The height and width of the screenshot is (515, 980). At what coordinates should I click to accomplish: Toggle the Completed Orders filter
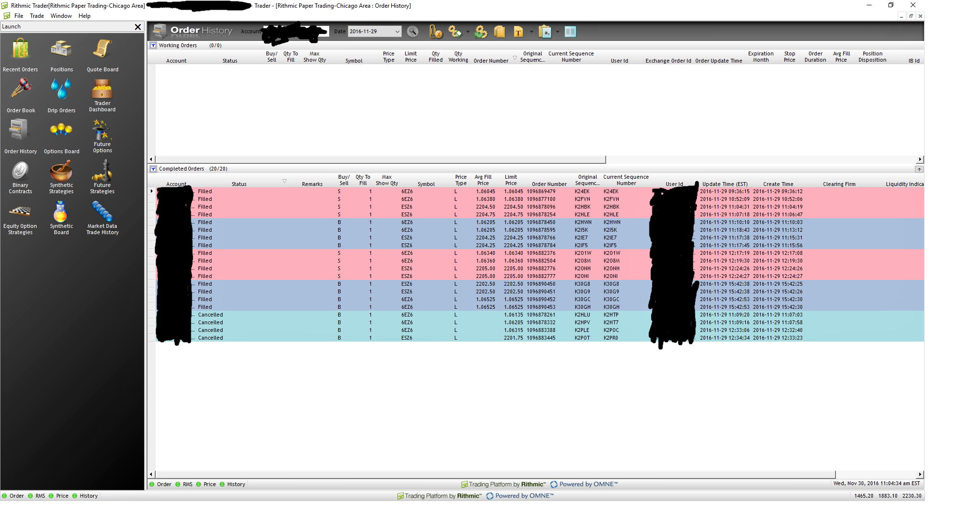[153, 169]
